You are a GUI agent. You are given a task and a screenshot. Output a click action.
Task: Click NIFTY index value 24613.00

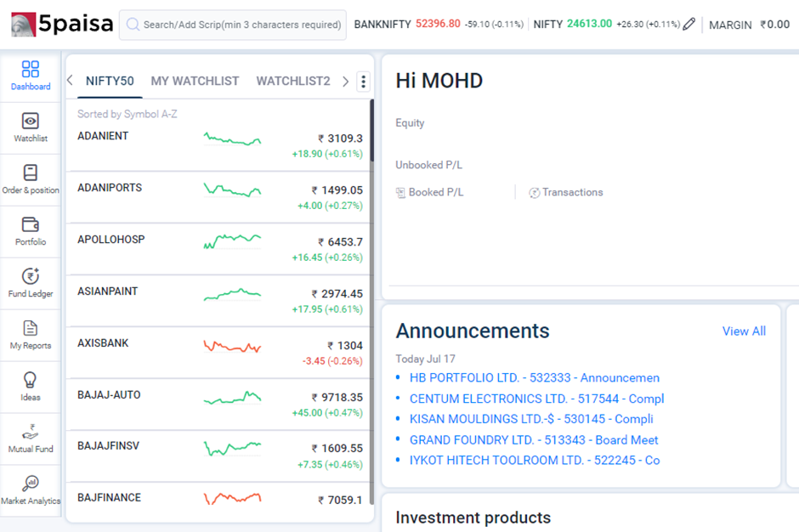tap(589, 24)
